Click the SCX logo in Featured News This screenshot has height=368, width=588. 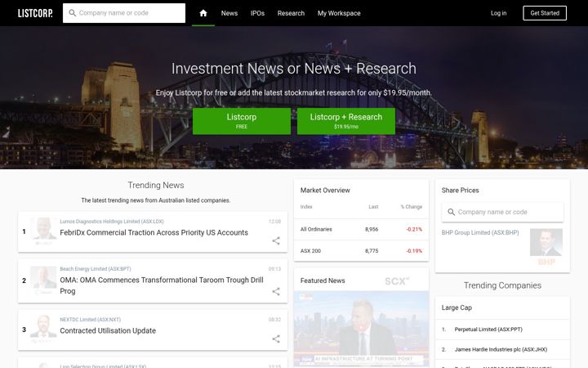click(397, 280)
